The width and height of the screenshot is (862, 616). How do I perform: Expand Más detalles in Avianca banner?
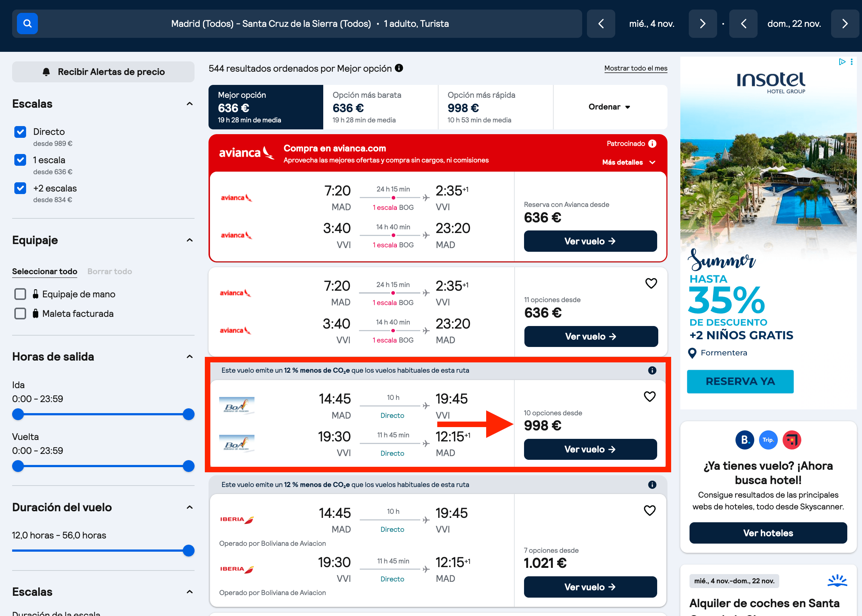[x=629, y=162]
